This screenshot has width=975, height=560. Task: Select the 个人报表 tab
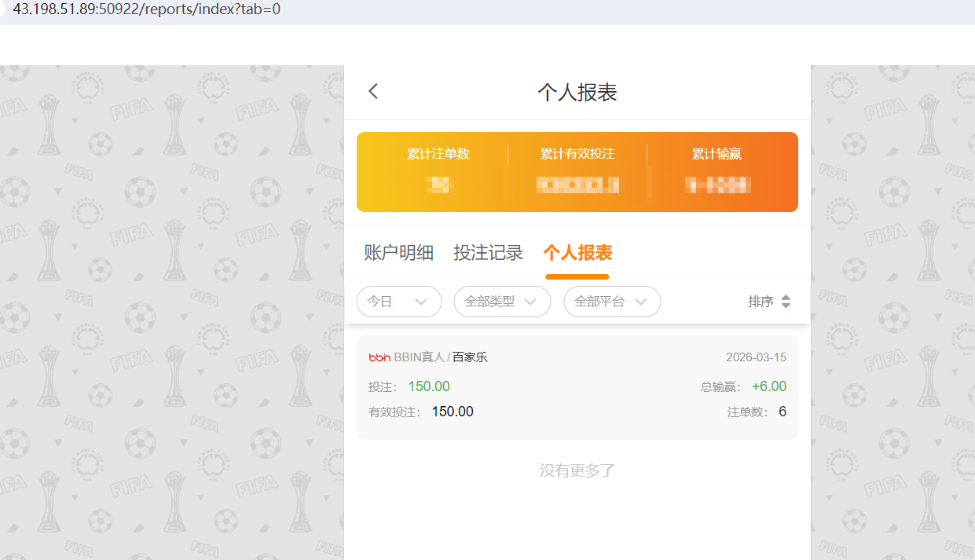[577, 252]
